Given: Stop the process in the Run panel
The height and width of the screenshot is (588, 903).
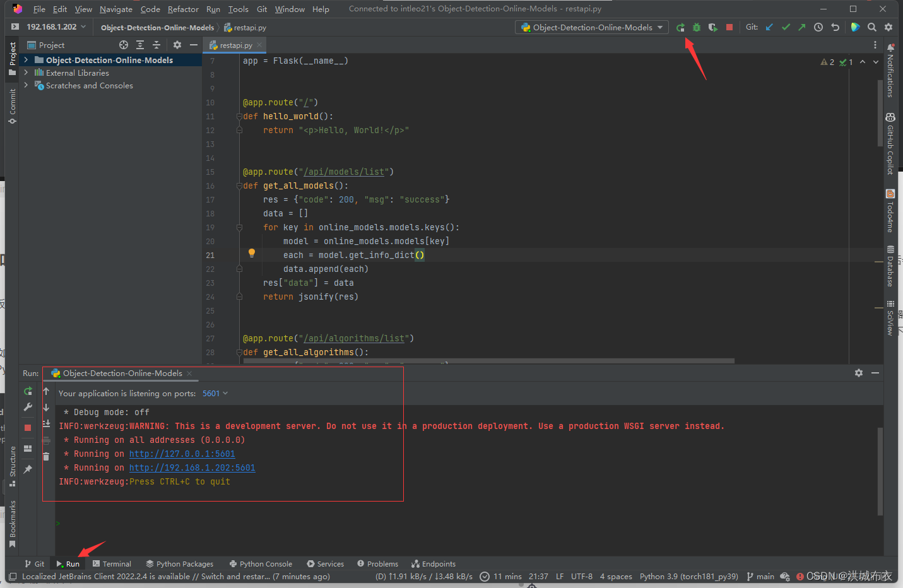Looking at the screenshot, I should pyautogui.click(x=28, y=428).
